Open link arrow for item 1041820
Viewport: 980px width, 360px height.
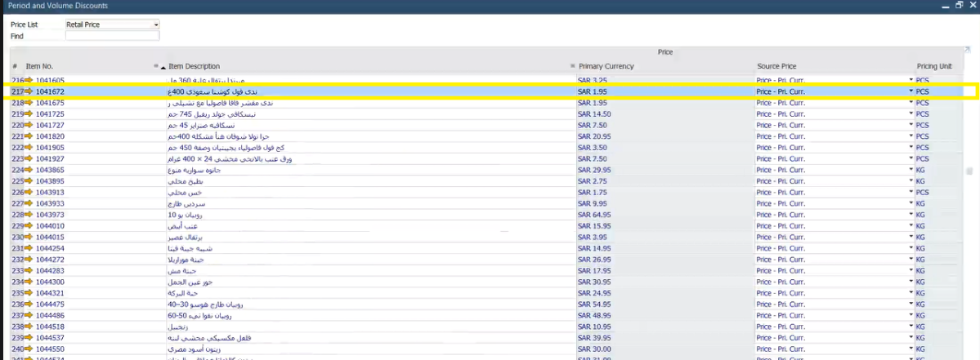(28, 136)
